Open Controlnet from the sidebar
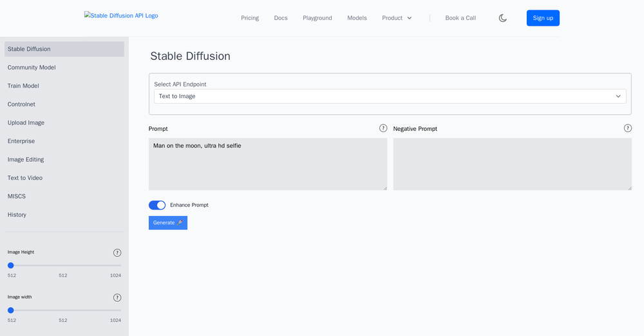 click(x=21, y=104)
